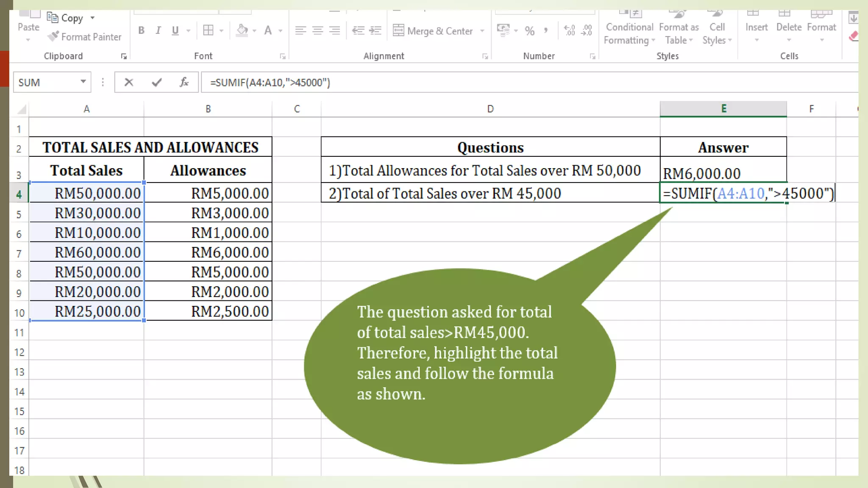Apply Accounting Number Format
Image resolution: width=868 pixels, height=488 pixels.
click(x=503, y=30)
